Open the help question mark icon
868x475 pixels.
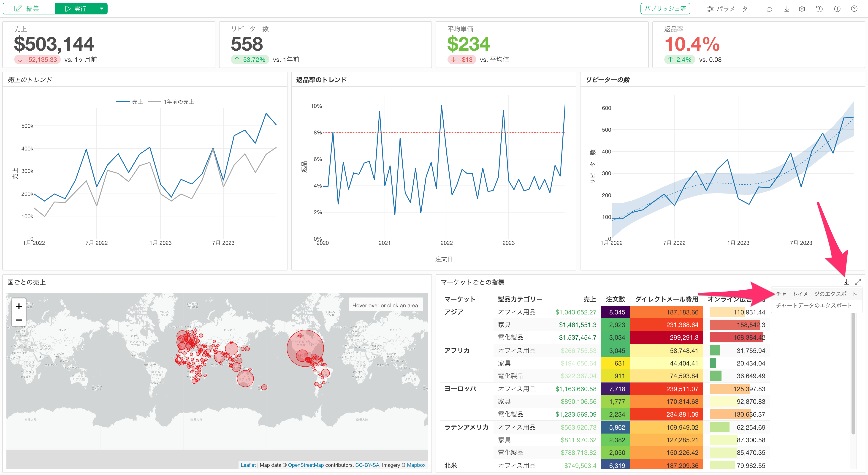pyautogui.click(x=854, y=9)
